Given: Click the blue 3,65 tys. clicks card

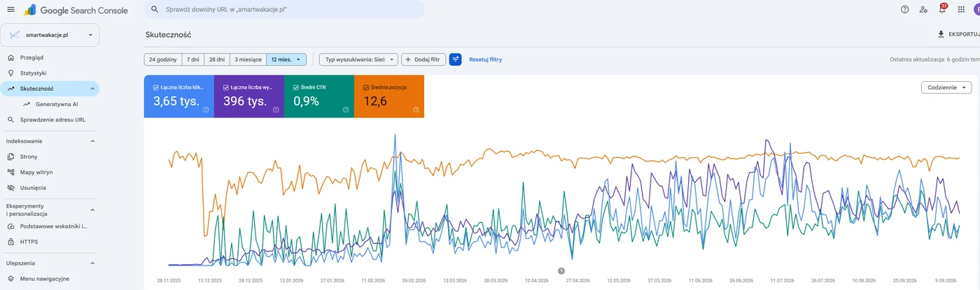Looking at the screenshot, I should (x=179, y=96).
